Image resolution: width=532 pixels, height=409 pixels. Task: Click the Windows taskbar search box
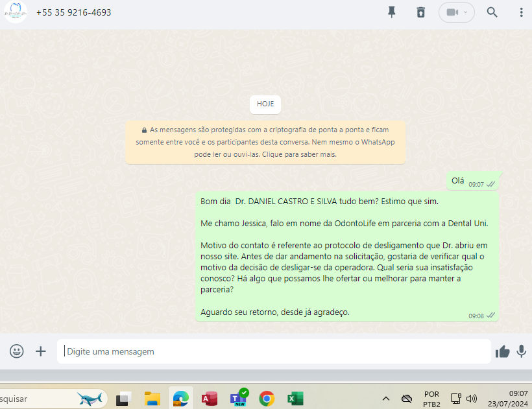(x=53, y=399)
